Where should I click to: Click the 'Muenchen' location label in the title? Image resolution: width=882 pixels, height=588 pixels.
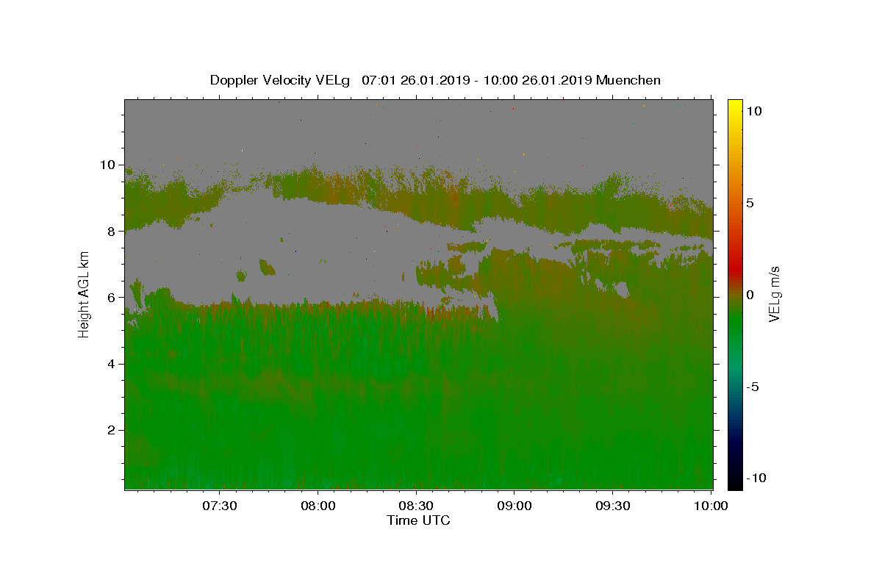tap(628, 80)
